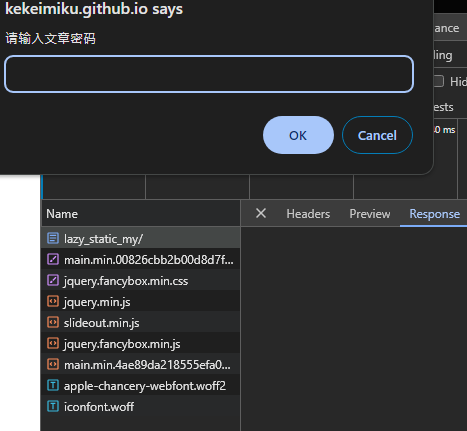Click the font icon for iconfont.woff
The height and width of the screenshot is (431, 467).
click(53, 406)
